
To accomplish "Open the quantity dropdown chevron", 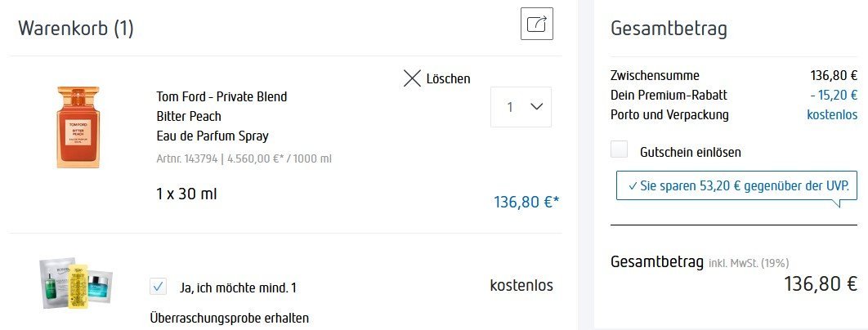I will [x=536, y=106].
